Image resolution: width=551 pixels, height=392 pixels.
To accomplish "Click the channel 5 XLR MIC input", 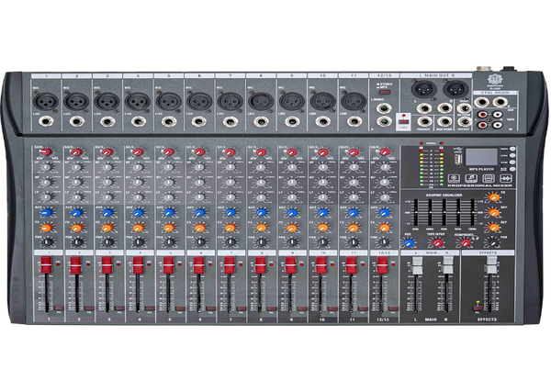I will [169, 102].
